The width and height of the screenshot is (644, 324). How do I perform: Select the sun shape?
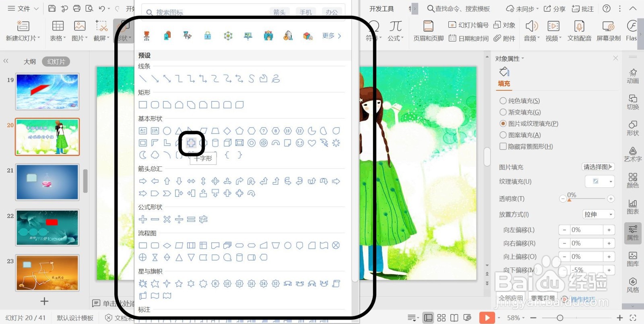click(x=336, y=143)
